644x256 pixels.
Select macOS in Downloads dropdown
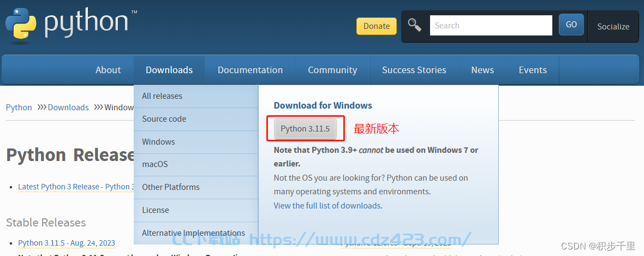pyautogui.click(x=196, y=164)
